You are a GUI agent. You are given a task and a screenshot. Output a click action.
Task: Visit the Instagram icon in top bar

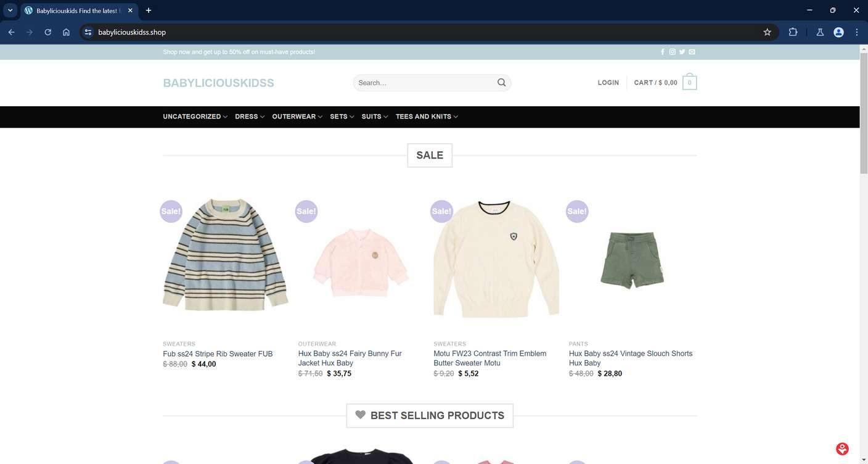click(x=673, y=52)
